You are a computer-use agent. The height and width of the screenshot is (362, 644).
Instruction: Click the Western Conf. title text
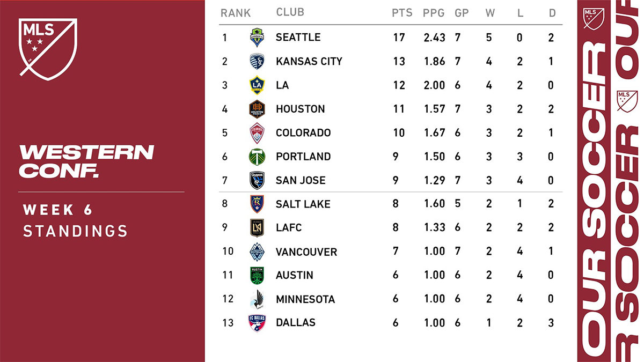[x=86, y=160]
